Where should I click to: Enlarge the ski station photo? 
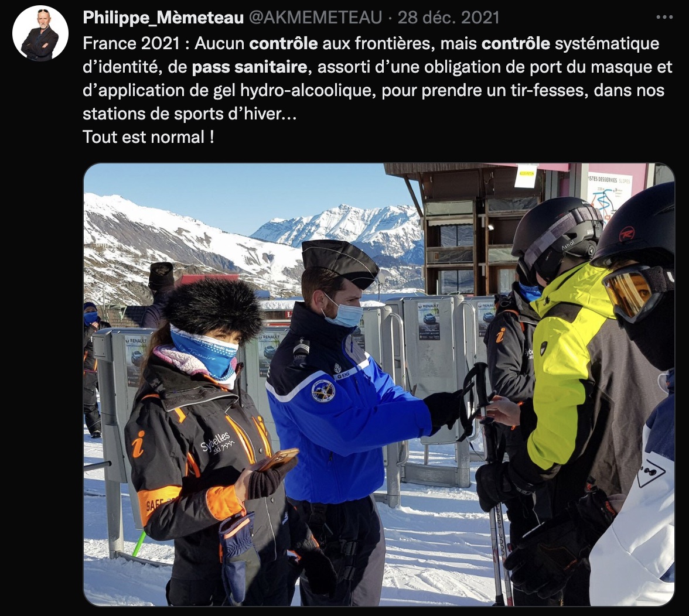[378, 385]
